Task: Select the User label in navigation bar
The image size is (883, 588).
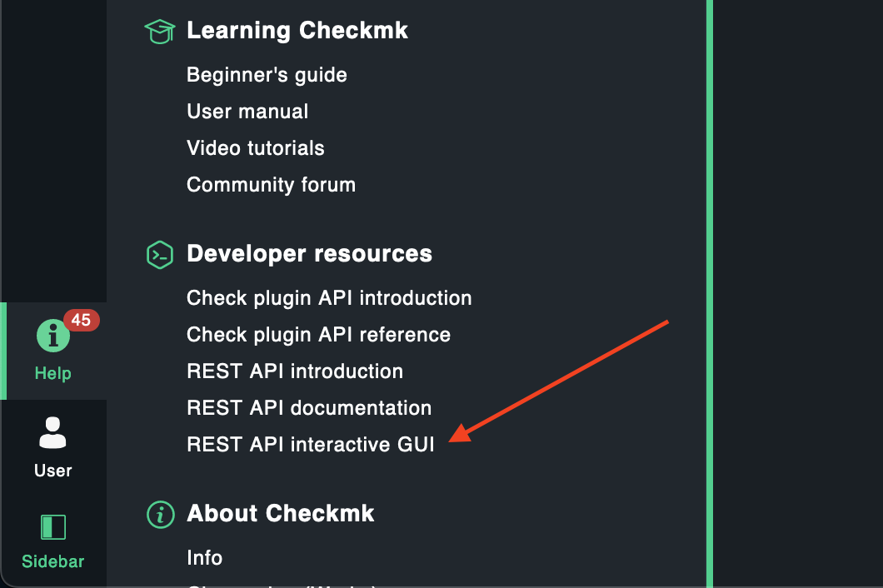Action: click(52, 471)
